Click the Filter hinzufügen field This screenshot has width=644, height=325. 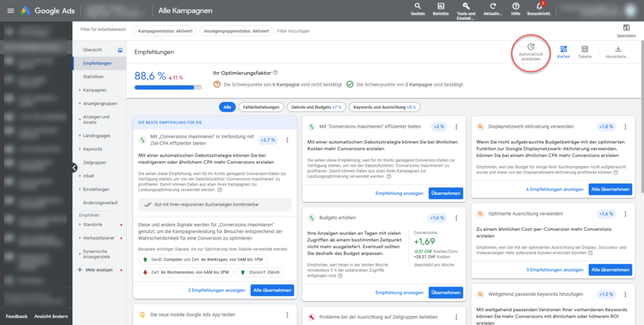pos(293,31)
